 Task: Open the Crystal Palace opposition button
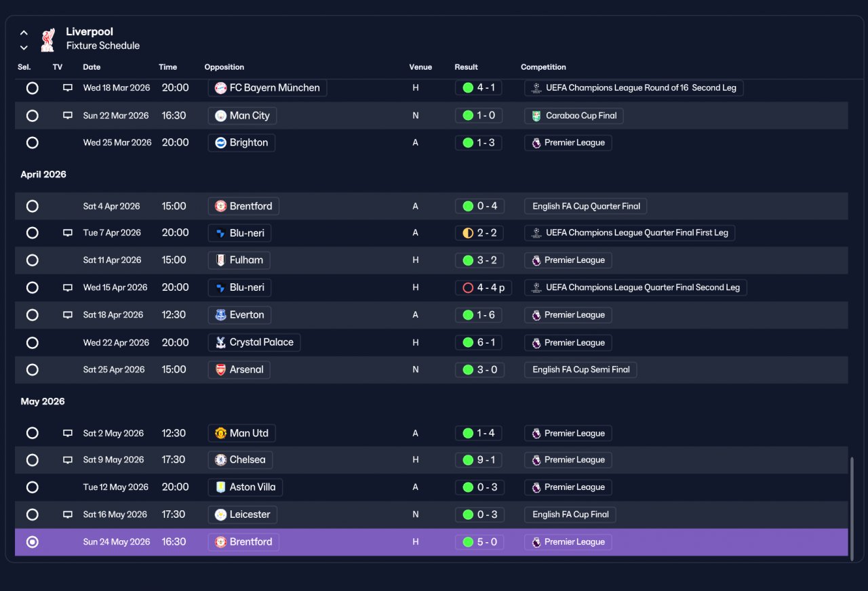[254, 343]
